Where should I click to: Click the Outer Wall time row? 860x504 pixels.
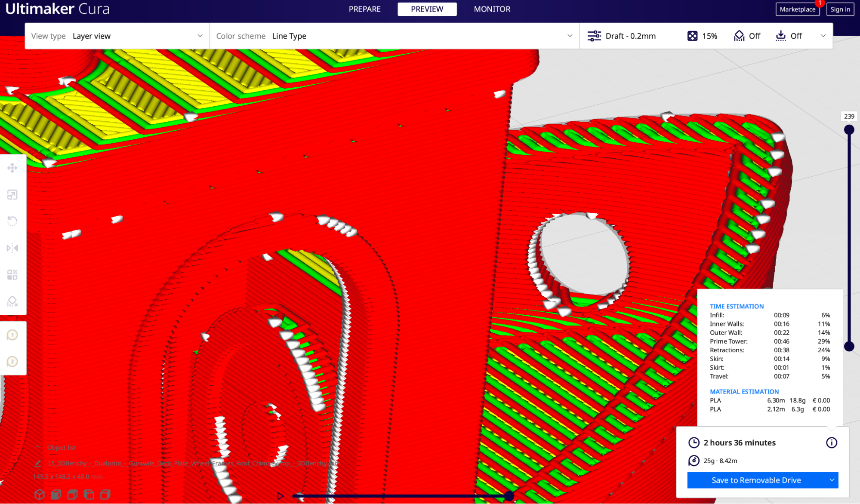tap(770, 332)
